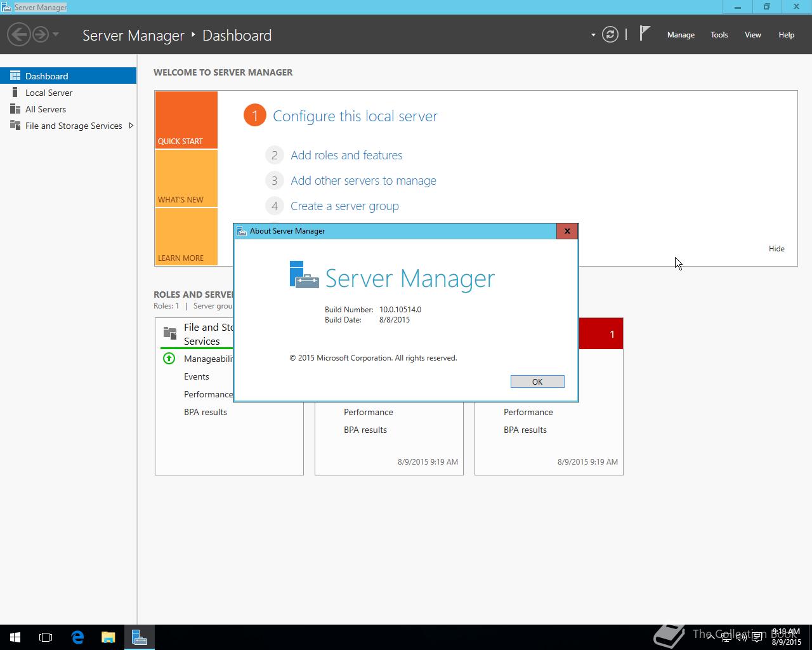Image resolution: width=812 pixels, height=650 pixels.
Task: Launch Microsoft Edge from the taskbar
Action: click(x=77, y=637)
